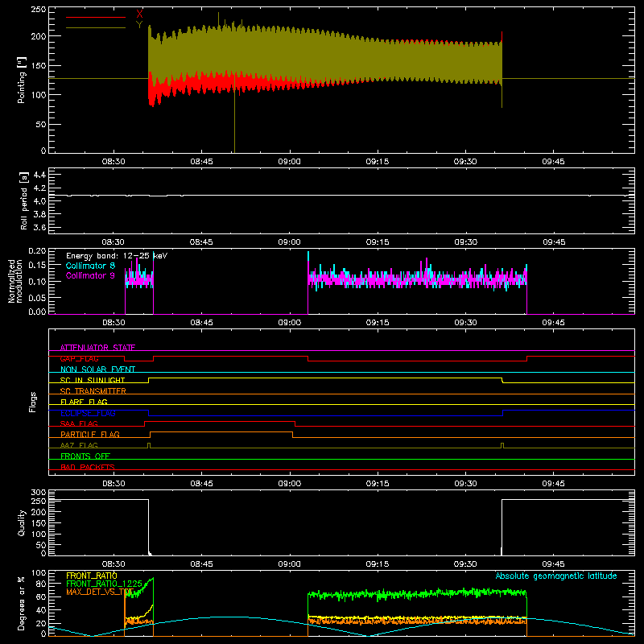Click the ECLIPSE_FLAG label
This screenshot has width=644, height=644.
(x=88, y=413)
